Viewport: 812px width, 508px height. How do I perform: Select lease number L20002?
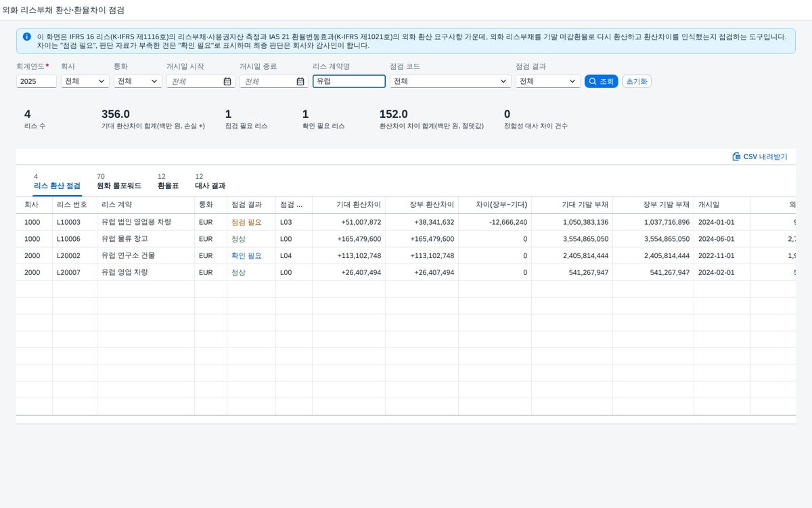(x=69, y=256)
